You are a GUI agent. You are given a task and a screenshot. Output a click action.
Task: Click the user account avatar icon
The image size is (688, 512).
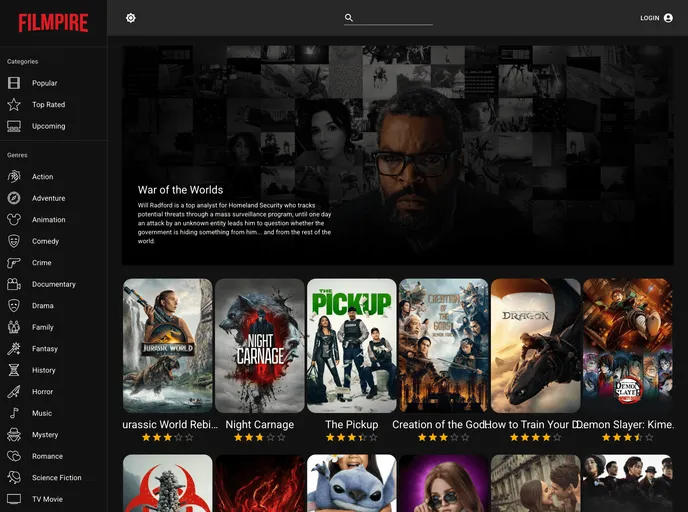pyautogui.click(x=668, y=18)
